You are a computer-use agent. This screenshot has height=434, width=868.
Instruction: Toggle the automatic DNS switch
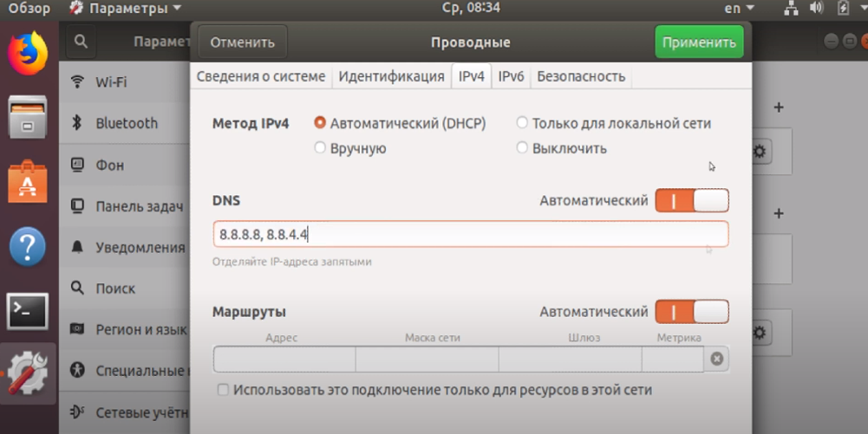point(691,201)
